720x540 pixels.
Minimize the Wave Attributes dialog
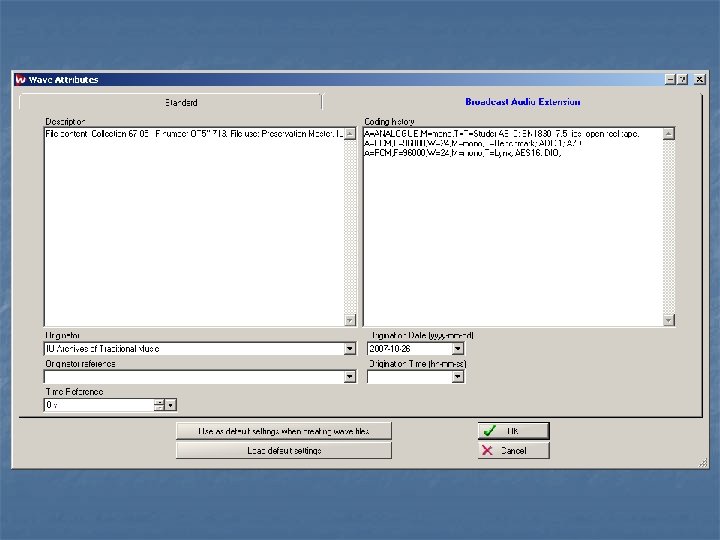[670, 79]
